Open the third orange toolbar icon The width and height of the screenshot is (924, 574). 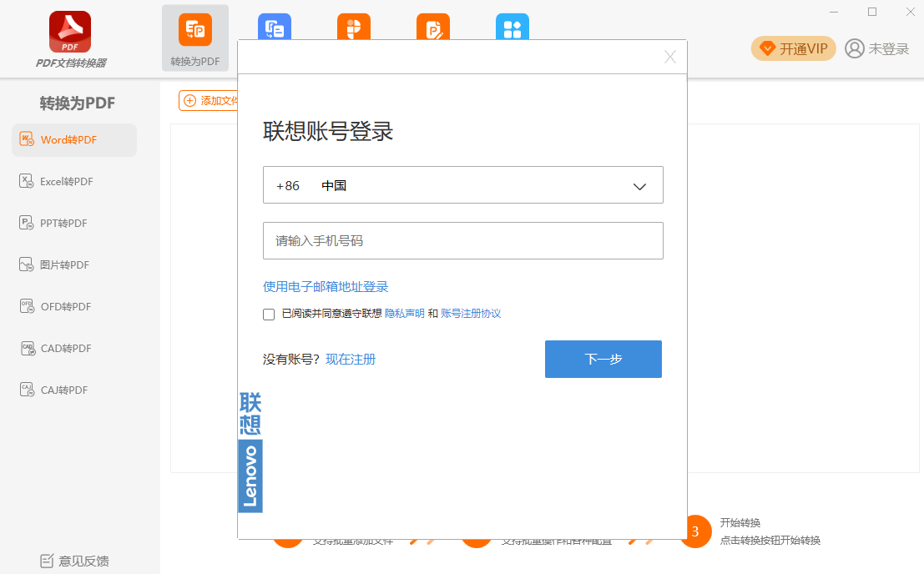354,27
